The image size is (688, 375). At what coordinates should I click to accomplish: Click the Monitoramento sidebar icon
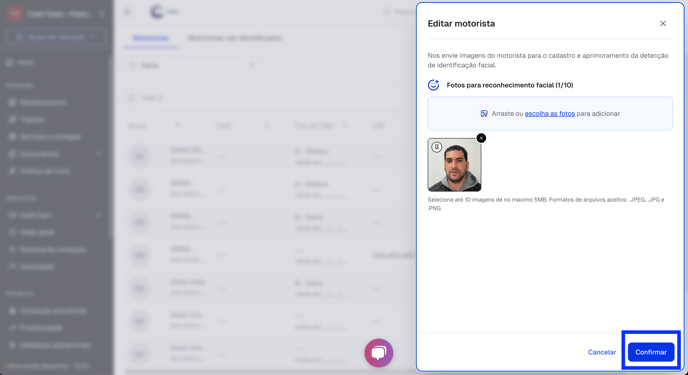(x=11, y=102)
